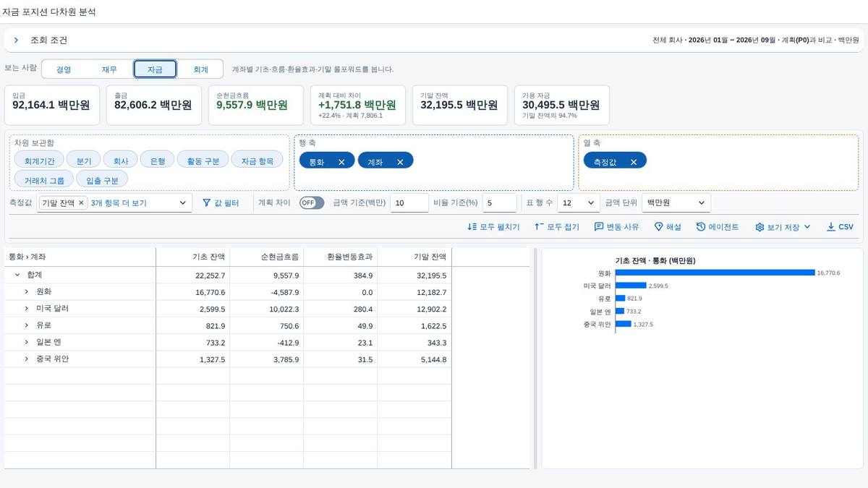Open the 순현금흐름 KPI card

coord(258,105)
